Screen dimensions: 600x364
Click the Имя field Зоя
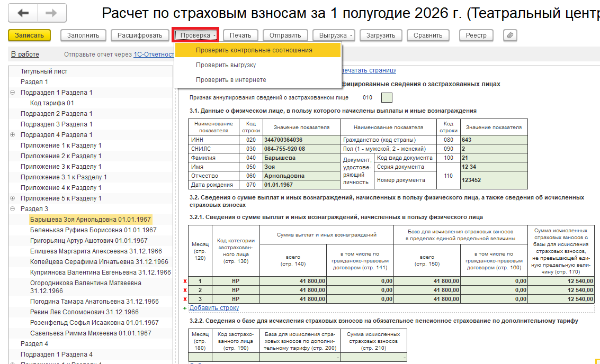click(x=301, y=167)
